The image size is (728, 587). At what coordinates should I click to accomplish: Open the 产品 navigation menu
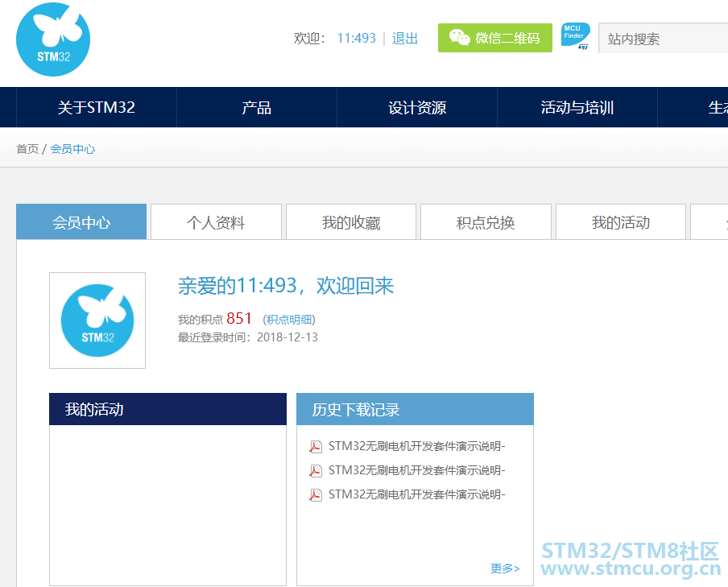256,107
